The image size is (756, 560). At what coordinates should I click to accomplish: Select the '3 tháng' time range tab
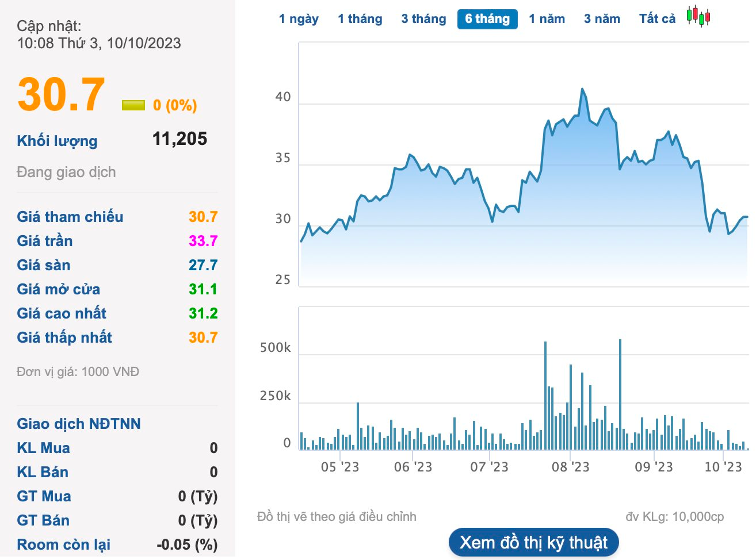click(423, 19)
